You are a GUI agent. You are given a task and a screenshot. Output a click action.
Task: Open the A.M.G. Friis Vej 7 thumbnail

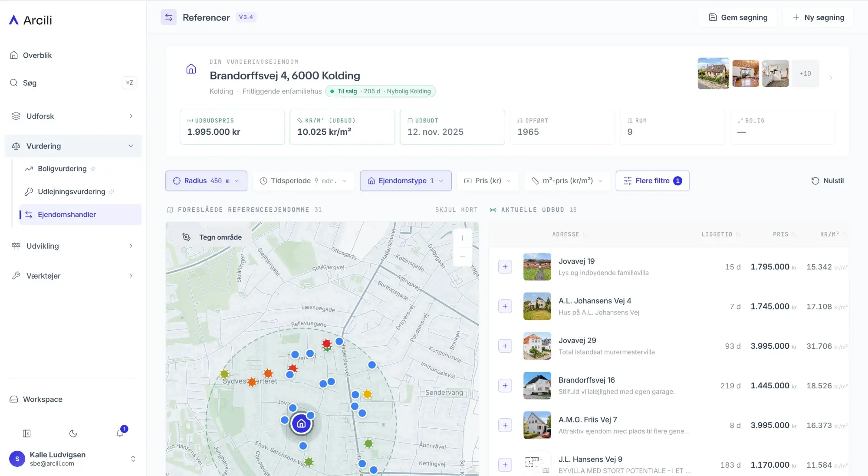coord(537,425)
